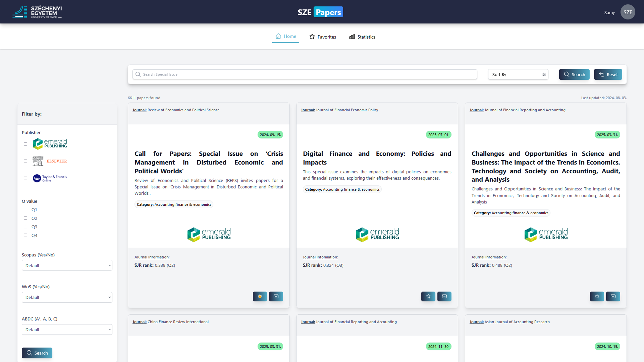The image size is (644, 362).
Task: Email the Crisis Management special issue
Action: [x=276, y=296]
